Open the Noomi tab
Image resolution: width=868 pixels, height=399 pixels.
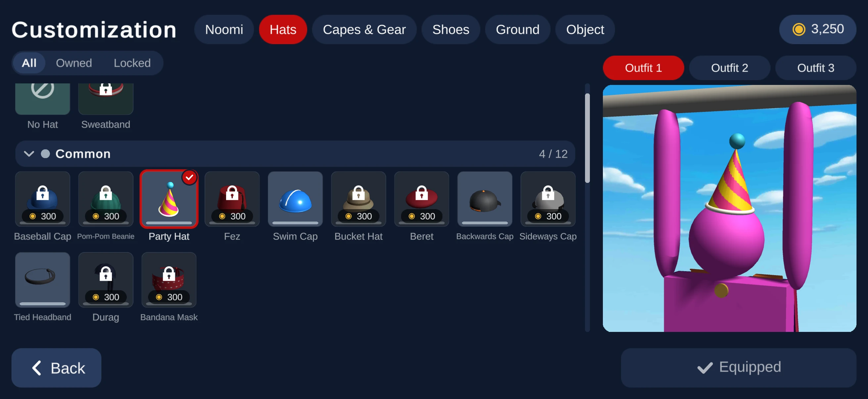(224, 29)
